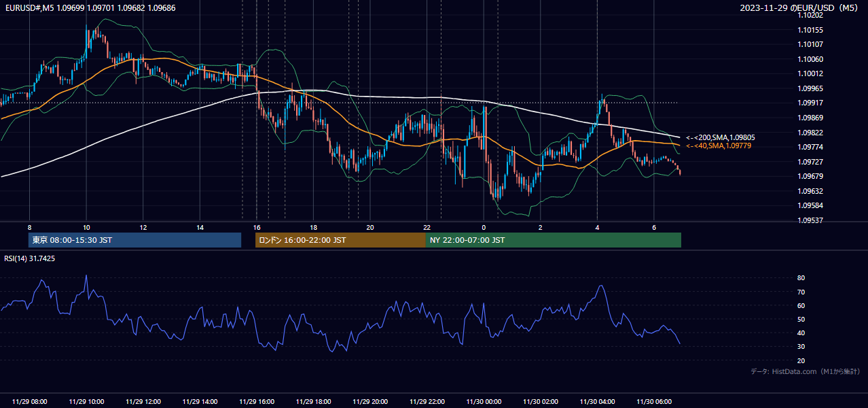868x408 pixels.
Task: Click the 1.09727 price axis label
Action: 810,162
